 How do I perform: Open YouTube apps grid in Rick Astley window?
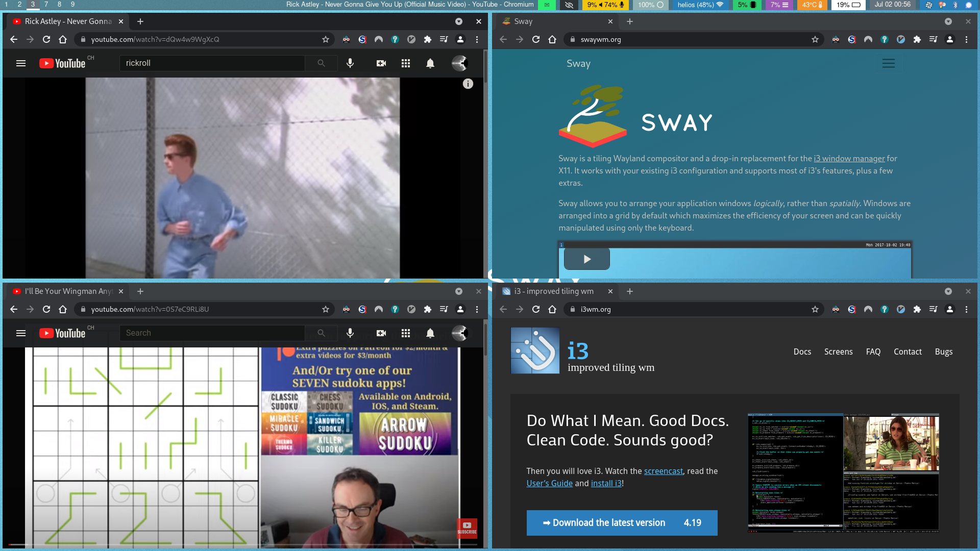point(406,63)
